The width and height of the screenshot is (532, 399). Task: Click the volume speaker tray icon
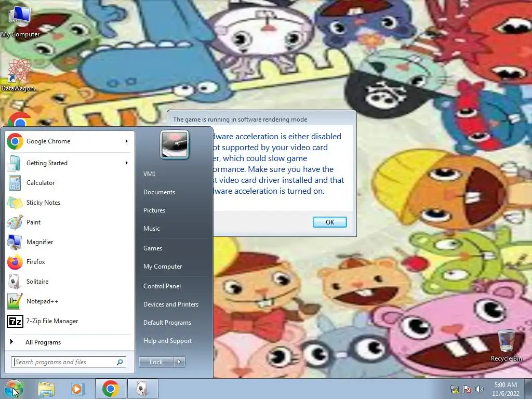click(x=479, y=389)
